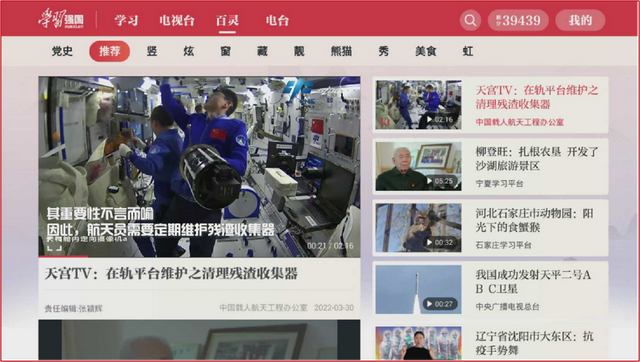The image size is (640, 362).
Task: Click source 中国载人航天工程办公室 under main video
Action: click(x=263, y=308)
